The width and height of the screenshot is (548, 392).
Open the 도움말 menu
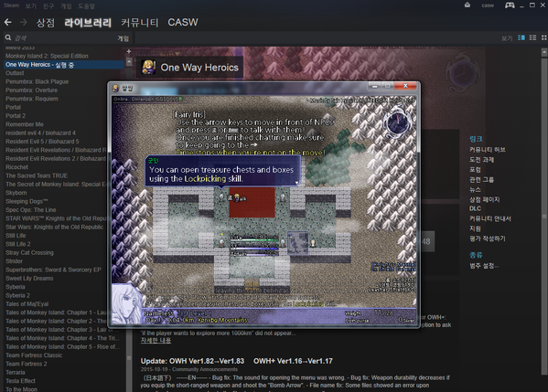pos(86,5)
